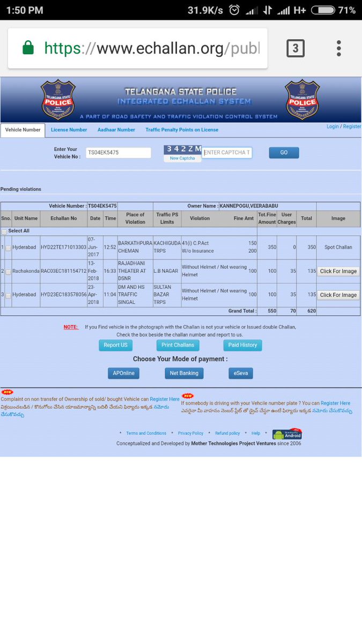Check the box for challan HYD23EC183578056
Viewport: 362px width, 644px height.
click(x=8, y=296)
